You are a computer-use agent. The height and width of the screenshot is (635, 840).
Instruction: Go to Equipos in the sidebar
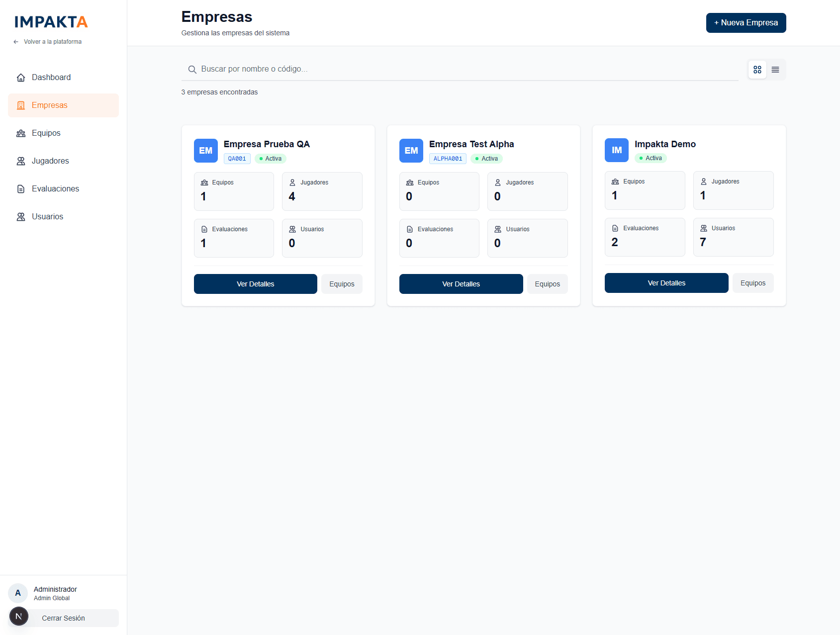tap(46, 133)
